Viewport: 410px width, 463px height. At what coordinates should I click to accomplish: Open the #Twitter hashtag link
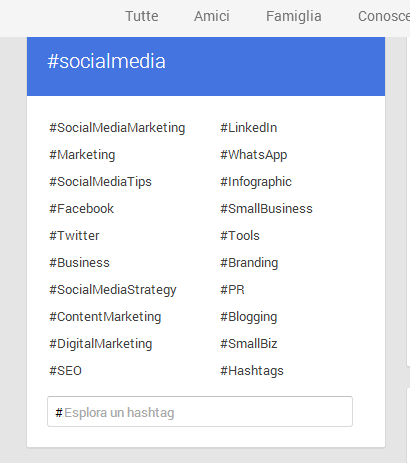[x=74, y=236]
